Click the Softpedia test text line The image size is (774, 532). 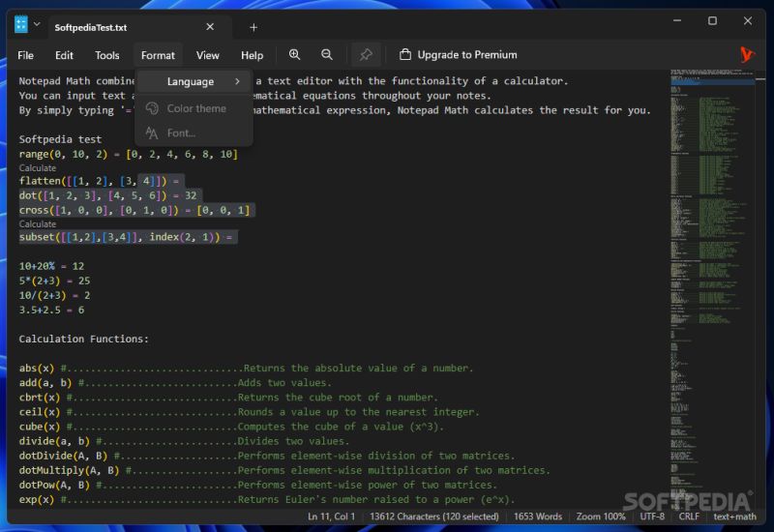60,139
